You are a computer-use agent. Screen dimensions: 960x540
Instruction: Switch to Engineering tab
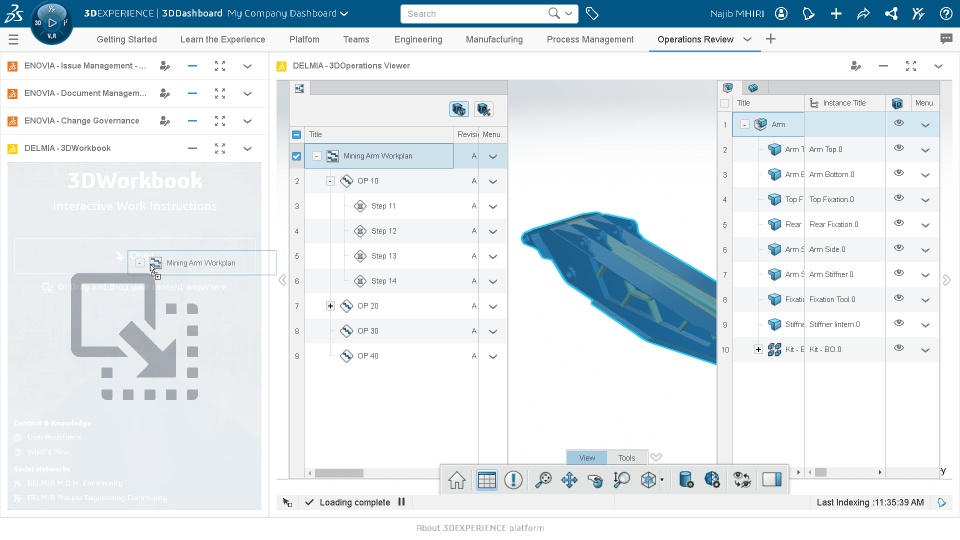tap(418, 39)
